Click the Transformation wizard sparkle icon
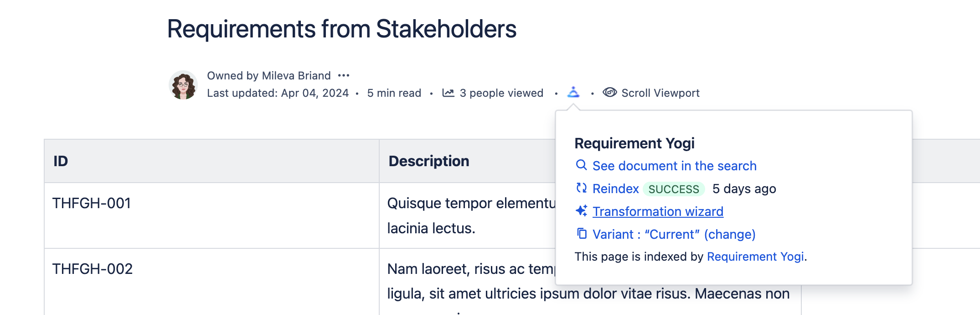Screen dimensions: 980x315 [x=581, y=211]
